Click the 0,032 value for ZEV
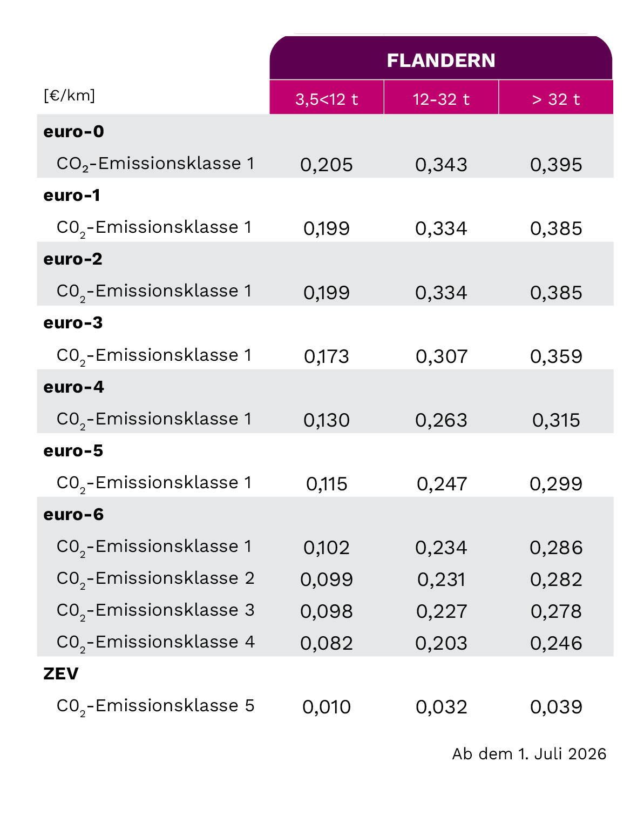Image resolution: width=644 pixels, height=829 pixels. (442, 707)
